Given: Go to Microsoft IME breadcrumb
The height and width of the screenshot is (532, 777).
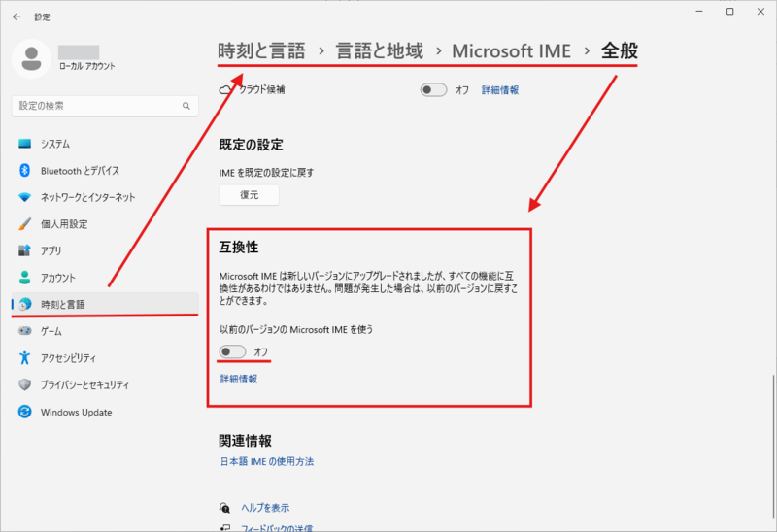Looking at the screenshot, I should (x=512, y=51).
